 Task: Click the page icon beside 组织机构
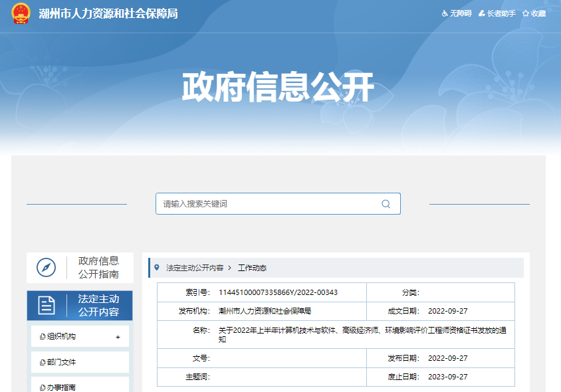(x=43, y=337)
